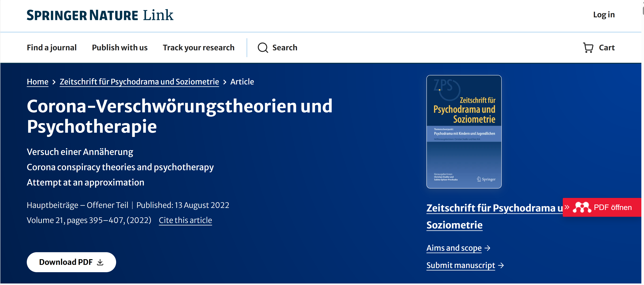The image size is (644, 285).
Task: Click the PDF öffnen button
Action: 613,207
